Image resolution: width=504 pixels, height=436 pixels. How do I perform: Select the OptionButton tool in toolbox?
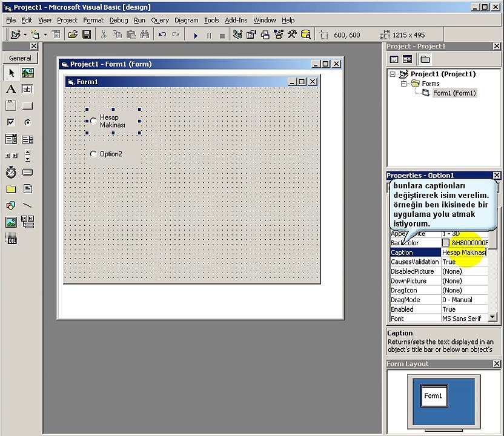click(28, 122)
